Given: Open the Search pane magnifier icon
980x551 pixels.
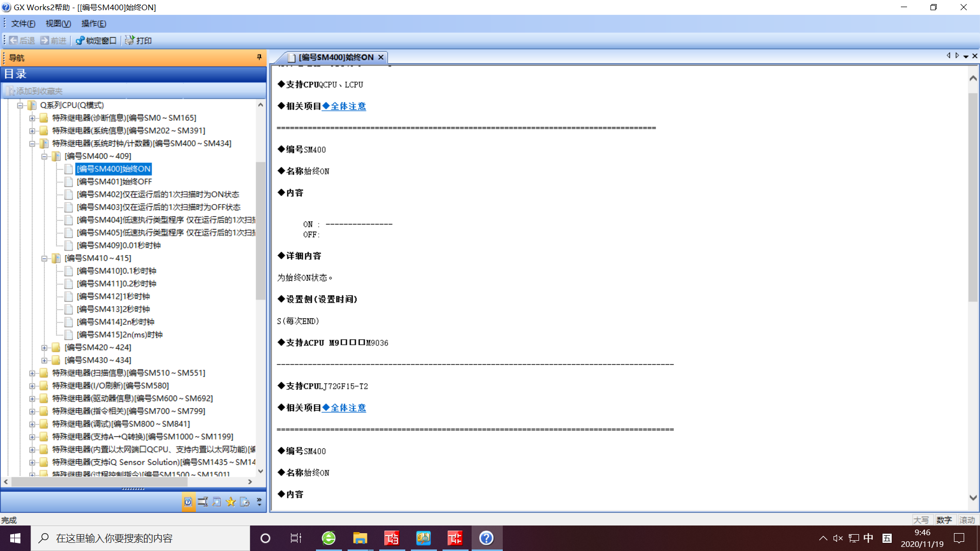Looking at the screenshot, I should [x=217, y=502].
